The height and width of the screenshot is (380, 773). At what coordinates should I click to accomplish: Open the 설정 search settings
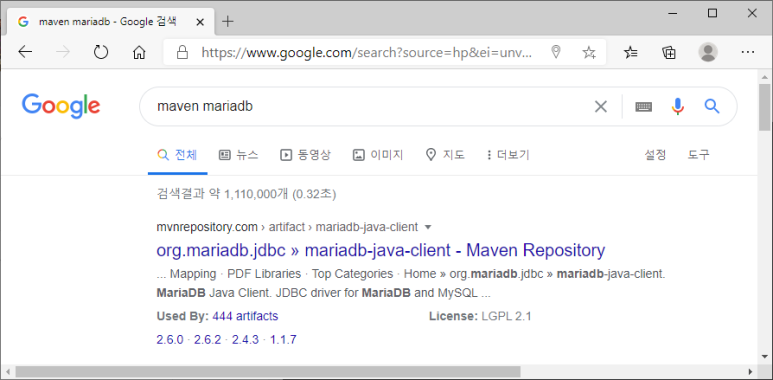[655, 155]
